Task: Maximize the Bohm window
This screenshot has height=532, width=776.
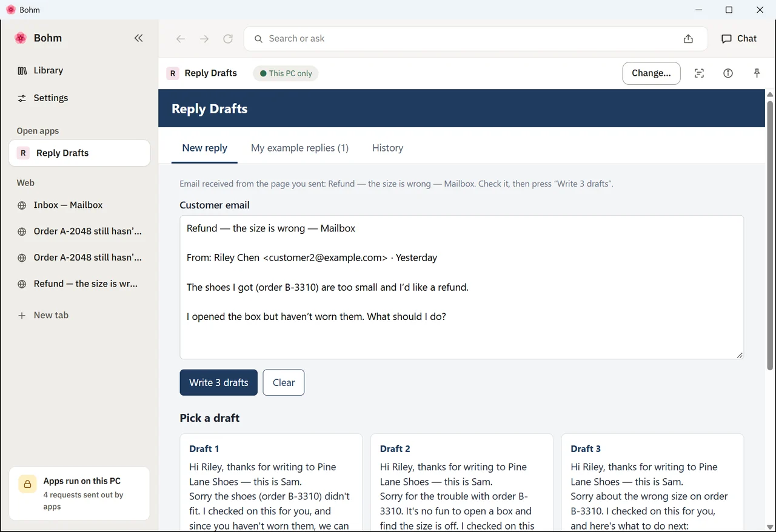Action: coord(729,10)
